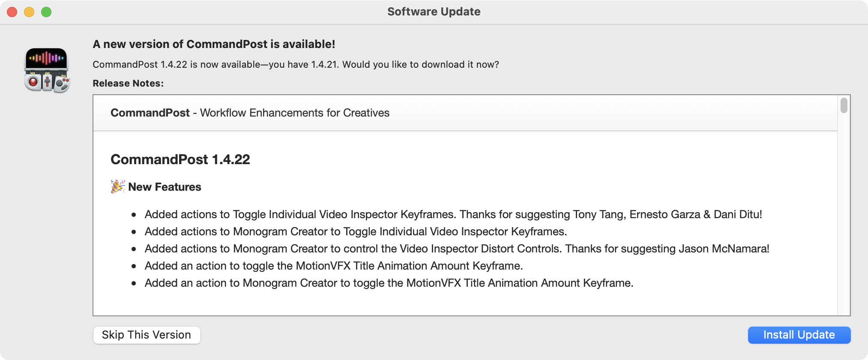Close the Software Update window
Viewport: 868px width, 360px height.
[12, 12]
